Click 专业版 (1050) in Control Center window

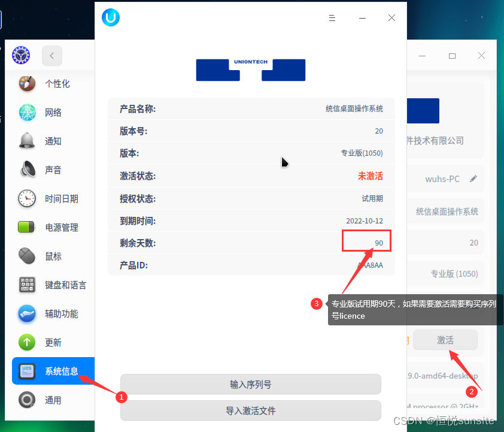(454, 274)
